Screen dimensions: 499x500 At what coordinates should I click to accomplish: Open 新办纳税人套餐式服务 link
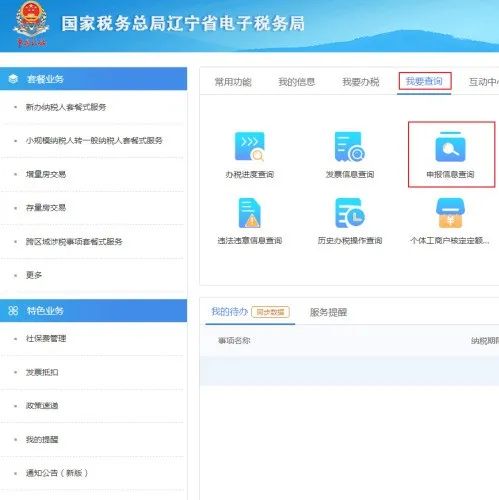pyautogui.click(x=66, y=107)
